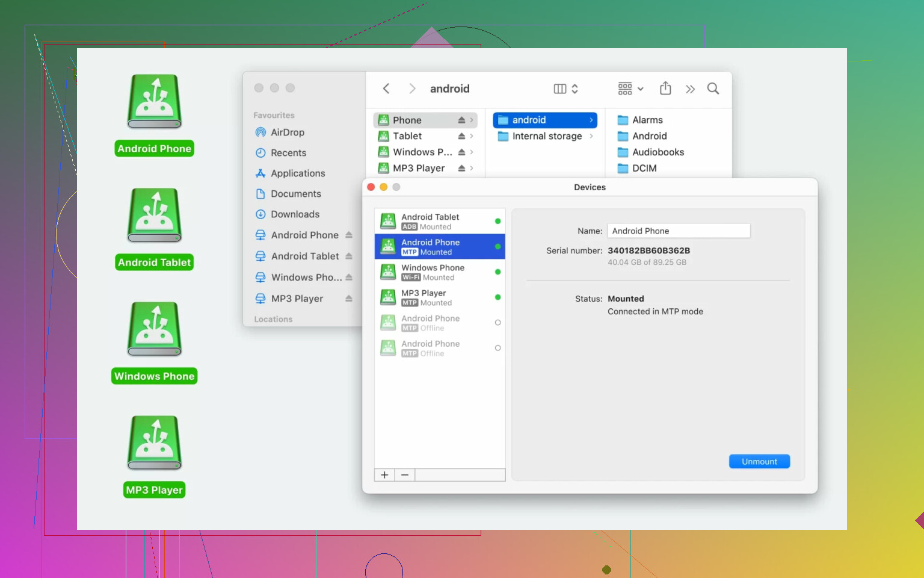924x578 pixels.
Task: Click the storage text 40.04 GB of 89.25 GB
Action: pyautogui.click(x=647, y=263)
